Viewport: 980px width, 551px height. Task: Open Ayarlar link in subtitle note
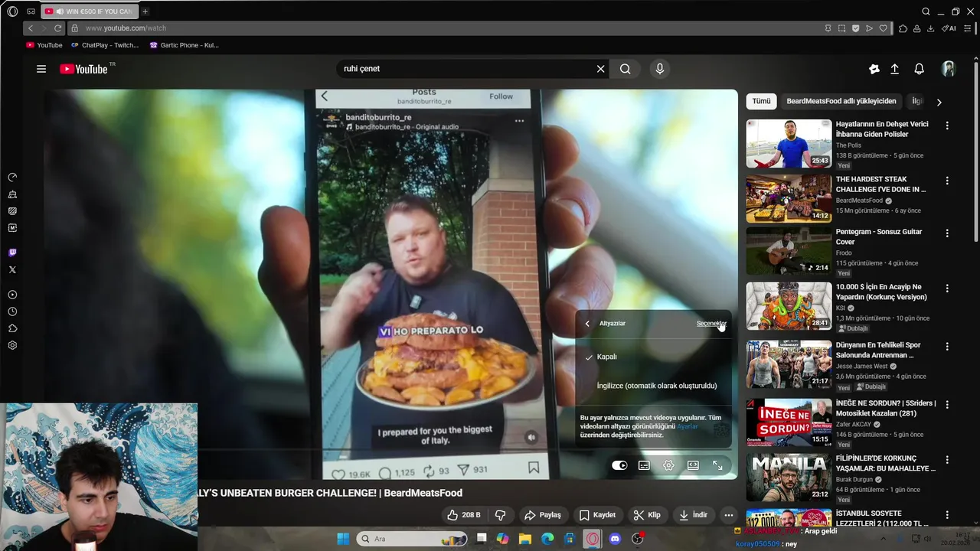[x=688, y=426]
